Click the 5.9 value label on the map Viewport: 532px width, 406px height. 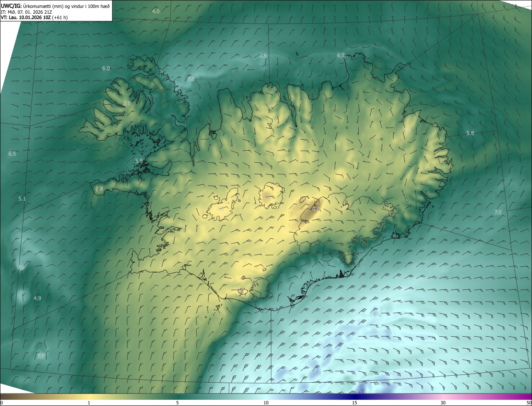click(x=139, y=161)
